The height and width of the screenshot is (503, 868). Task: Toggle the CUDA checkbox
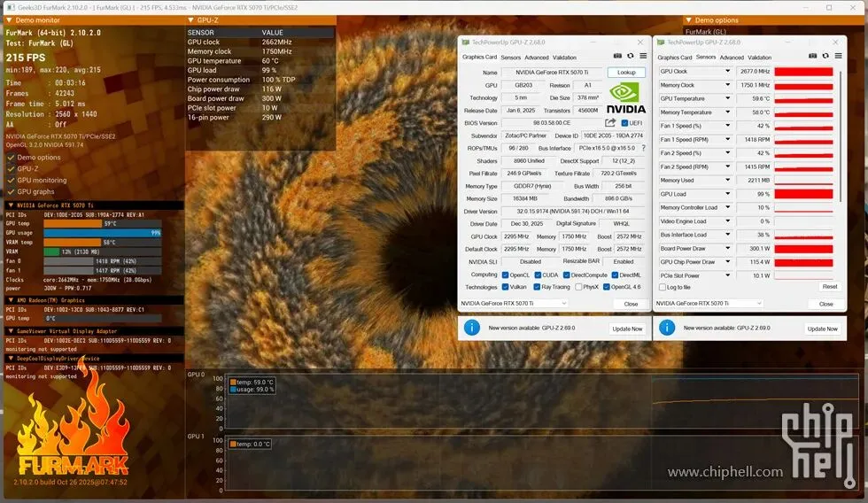click(538, 275)
